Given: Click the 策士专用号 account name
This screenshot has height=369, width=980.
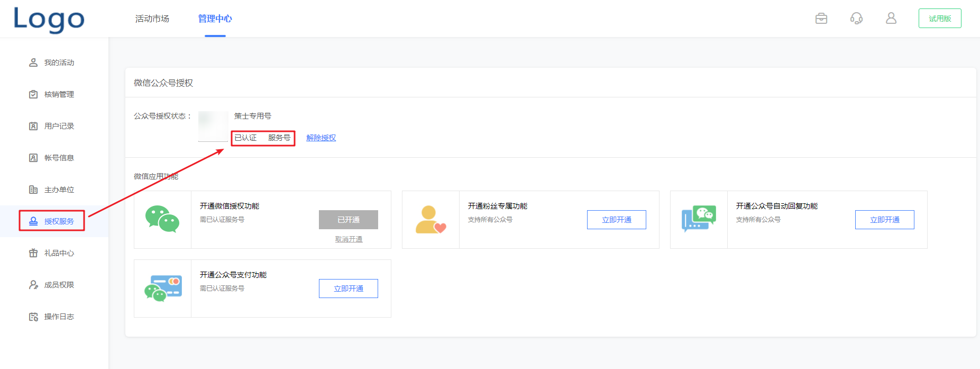Looking at the screenshot, I should tap(253, 116).
